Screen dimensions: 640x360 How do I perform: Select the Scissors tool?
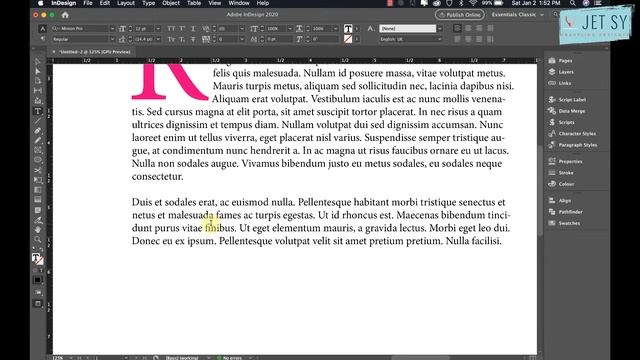(38, 170)
